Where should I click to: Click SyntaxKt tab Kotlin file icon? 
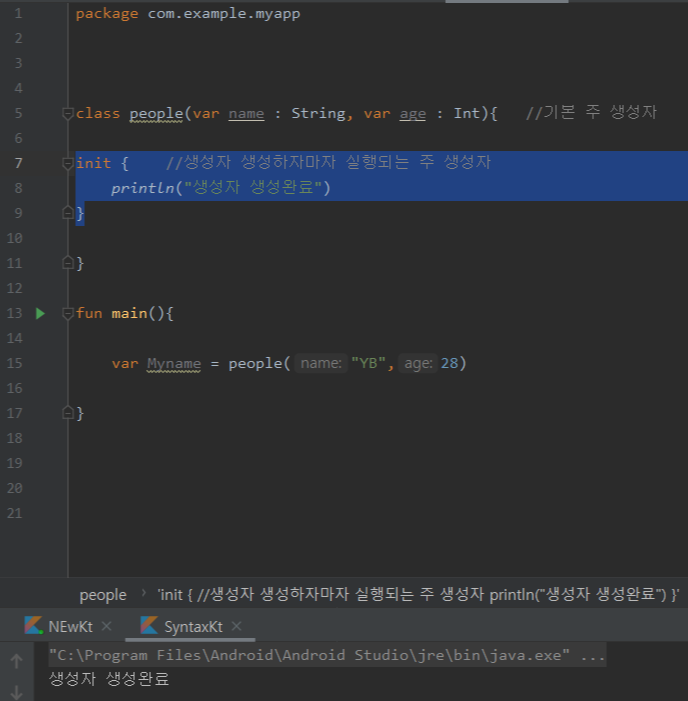point(149,625)
